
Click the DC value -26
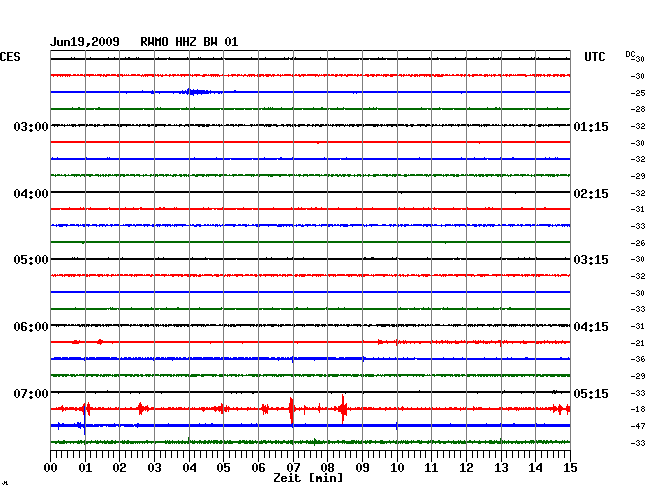(638, 243)
